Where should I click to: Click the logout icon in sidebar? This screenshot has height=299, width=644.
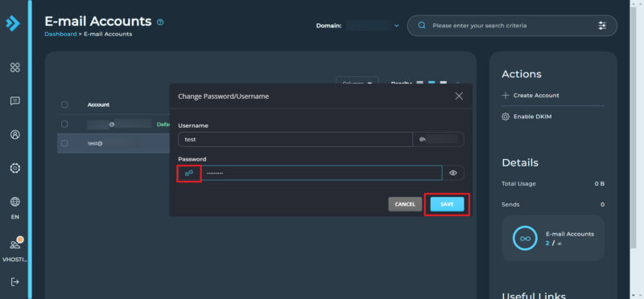(x=14, y=282)
